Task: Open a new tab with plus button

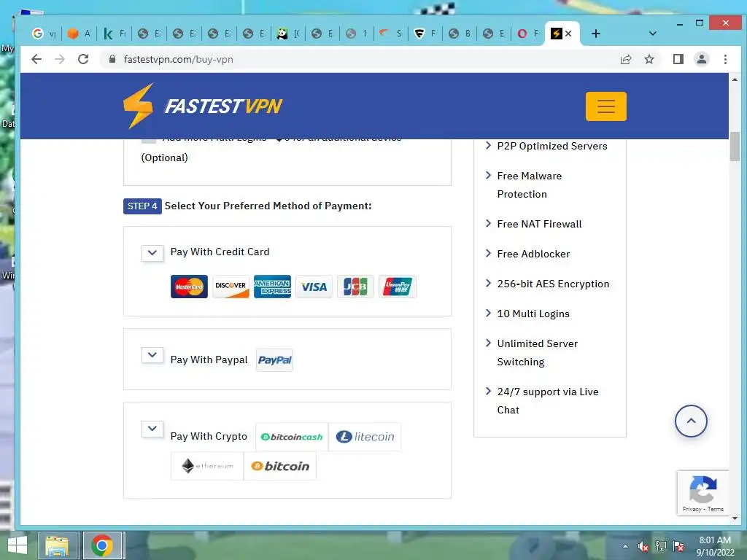Action: click(x=595, y=34)
